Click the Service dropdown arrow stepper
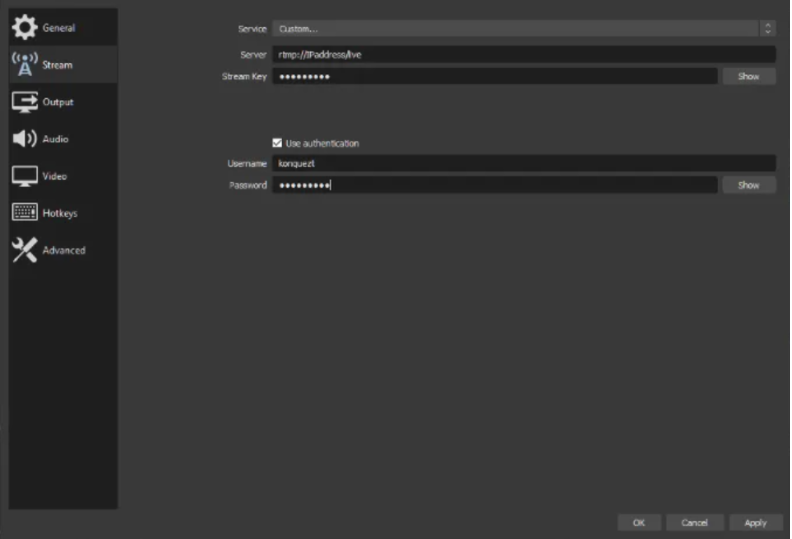The image size is (792, 539). point(767,29)
